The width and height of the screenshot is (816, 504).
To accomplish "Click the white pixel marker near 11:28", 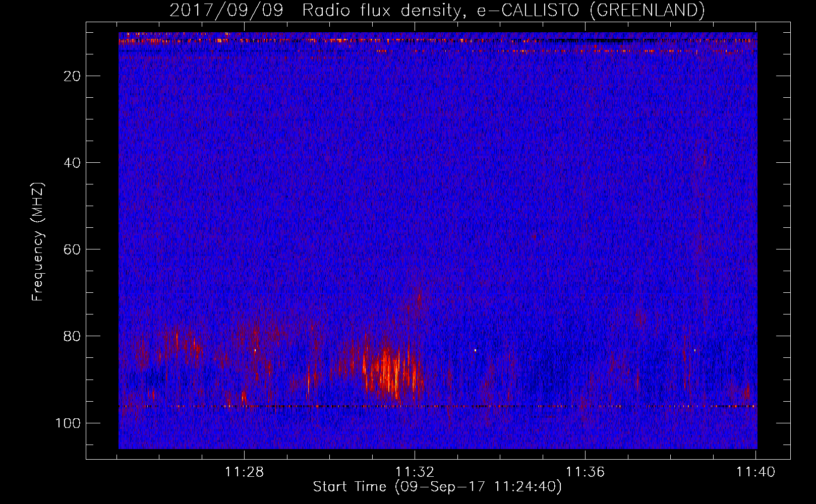I will pyautogui.click(x=255, y=350).
